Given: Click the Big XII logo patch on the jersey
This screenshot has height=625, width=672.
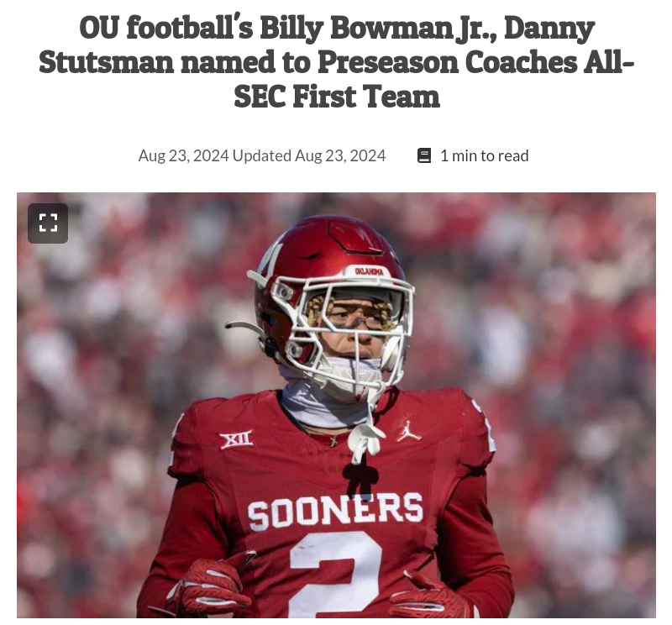Looking at the screenshot, I should click(x=237, y=439).
